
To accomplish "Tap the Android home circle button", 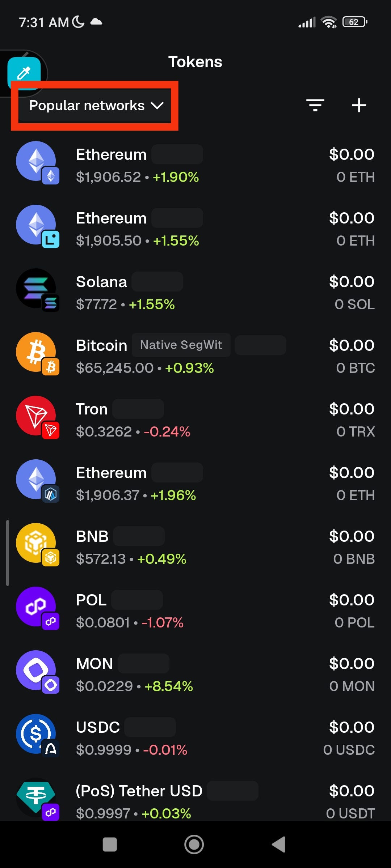I will 194,844.
